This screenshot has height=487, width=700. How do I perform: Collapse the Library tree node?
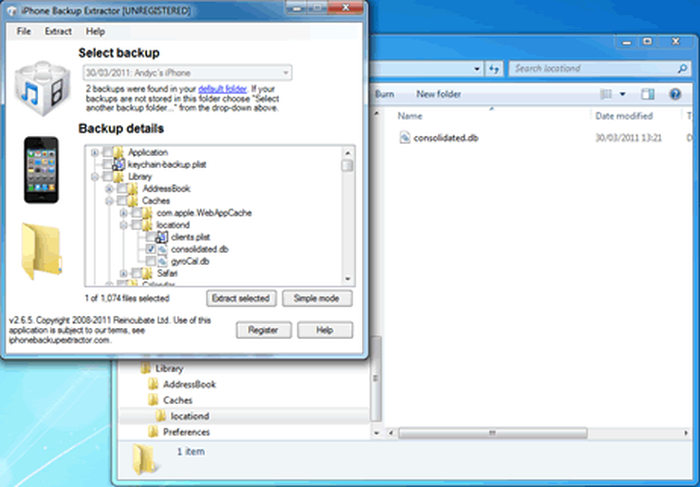point(95,177)
